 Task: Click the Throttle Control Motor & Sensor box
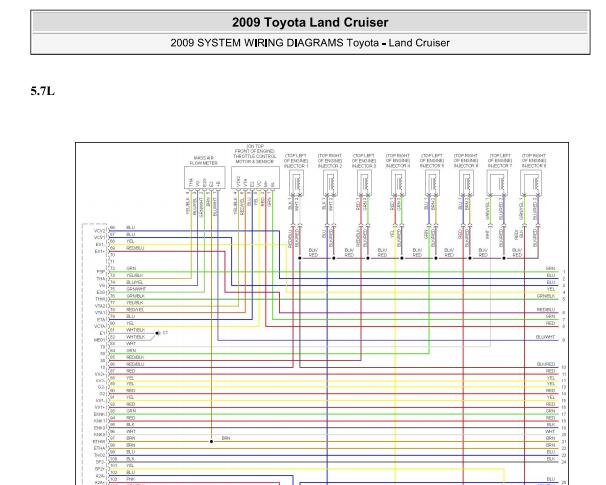click(x=255, y=178)
